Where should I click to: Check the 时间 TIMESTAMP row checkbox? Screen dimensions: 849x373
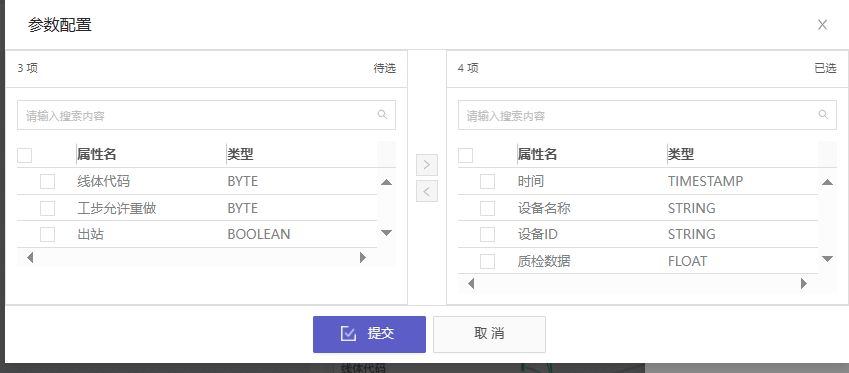click(x=487, y=181)
